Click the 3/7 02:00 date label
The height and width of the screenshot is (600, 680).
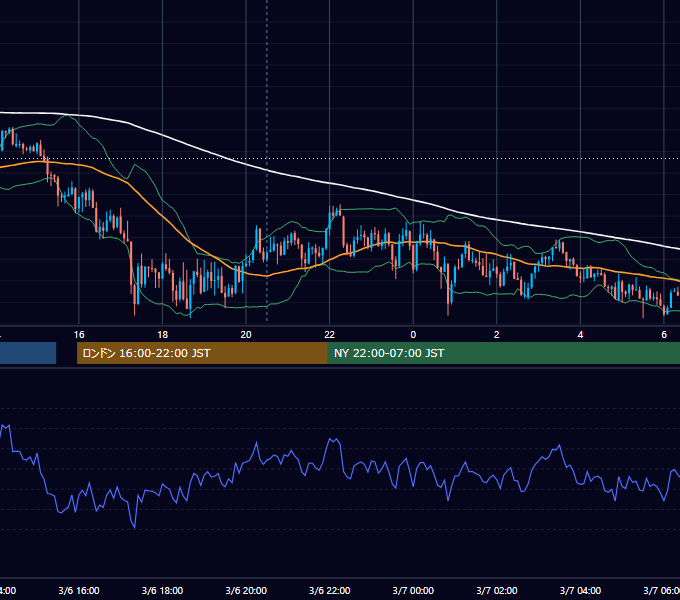(497, 590)
